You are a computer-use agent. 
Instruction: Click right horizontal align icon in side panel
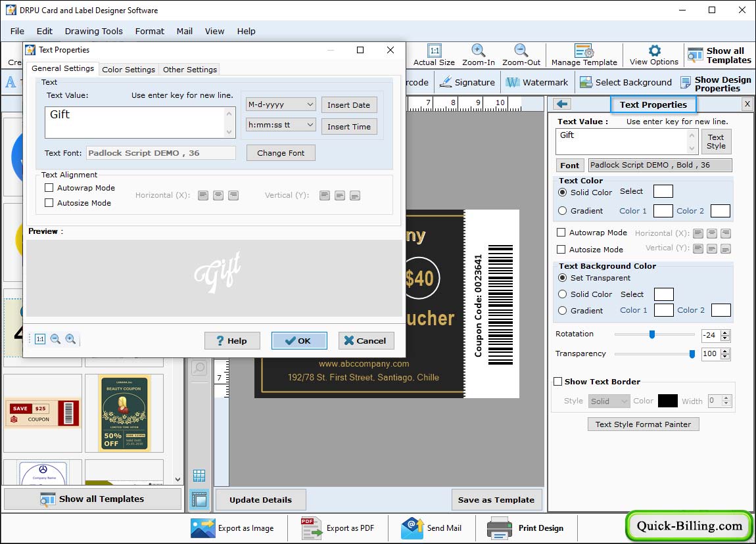pyautogui.click(x=726, y=233)
